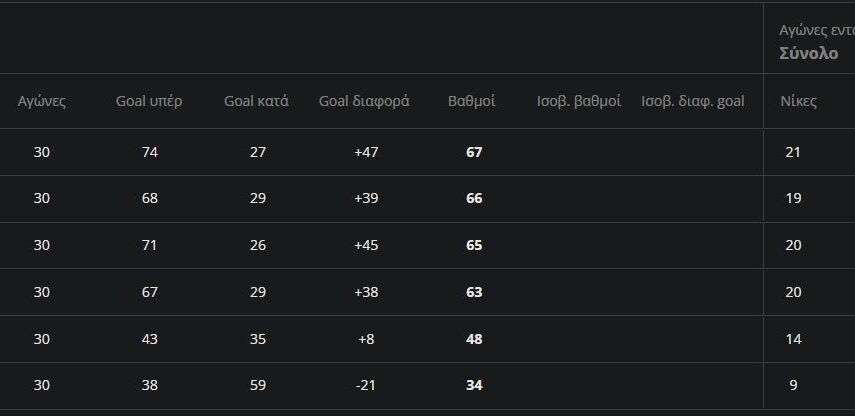Click the bold 63 points value
The height and width of the screenshot is (416, 855).
[474, 292]
